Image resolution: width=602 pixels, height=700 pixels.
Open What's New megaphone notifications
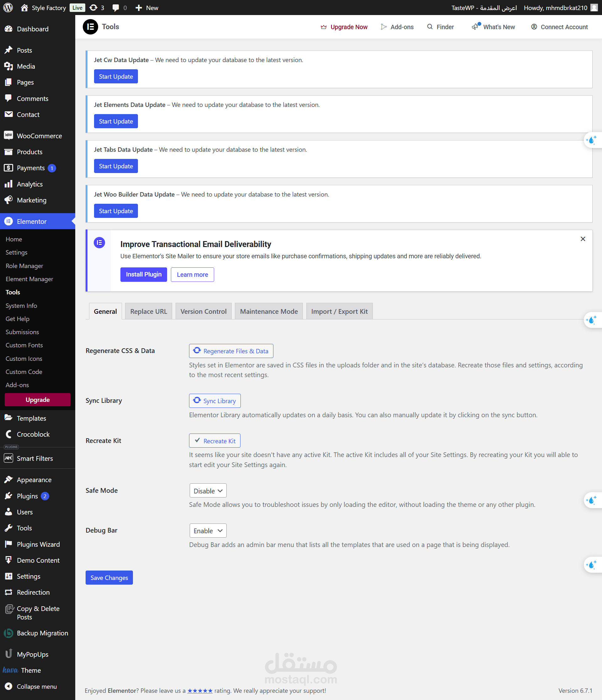tap(476, 27)
